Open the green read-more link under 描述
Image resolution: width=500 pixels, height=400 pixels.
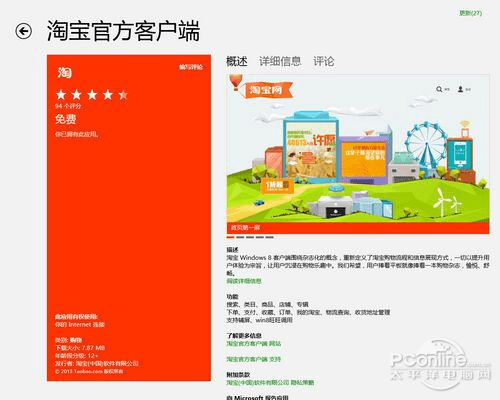244,281
